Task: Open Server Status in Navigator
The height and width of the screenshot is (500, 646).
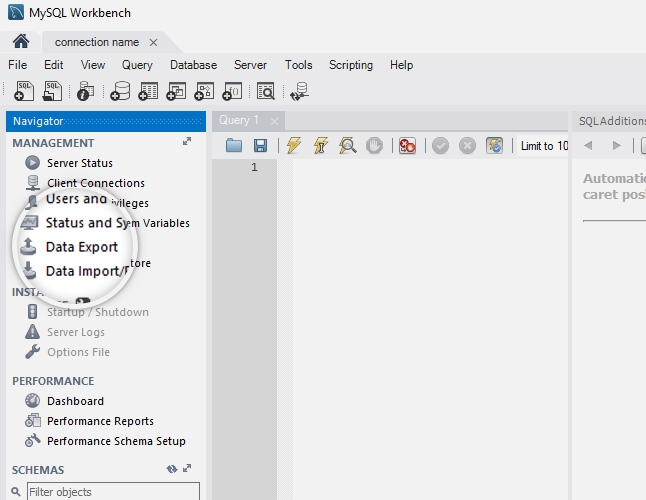Action: (x=80, y=163)
